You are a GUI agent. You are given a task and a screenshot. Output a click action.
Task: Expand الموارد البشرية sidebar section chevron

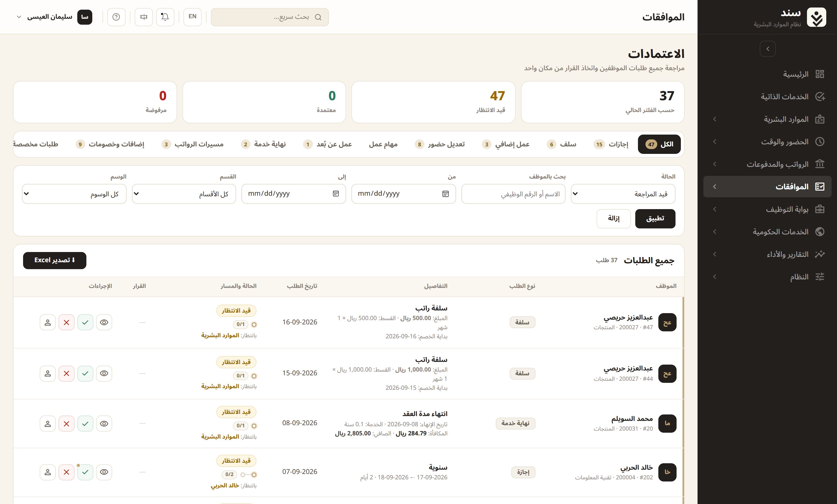714,119
